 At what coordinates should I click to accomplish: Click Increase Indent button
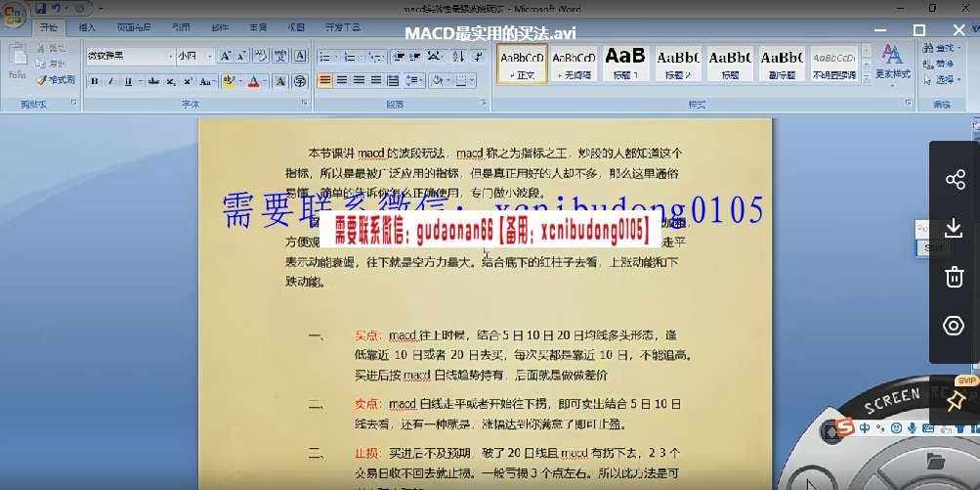click(415, 57)
